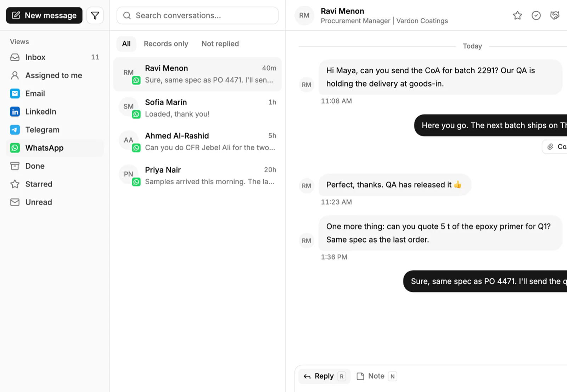This screenshot has width=567, height=392.
Task: Switch to the All tab
Action: point(126,44)
